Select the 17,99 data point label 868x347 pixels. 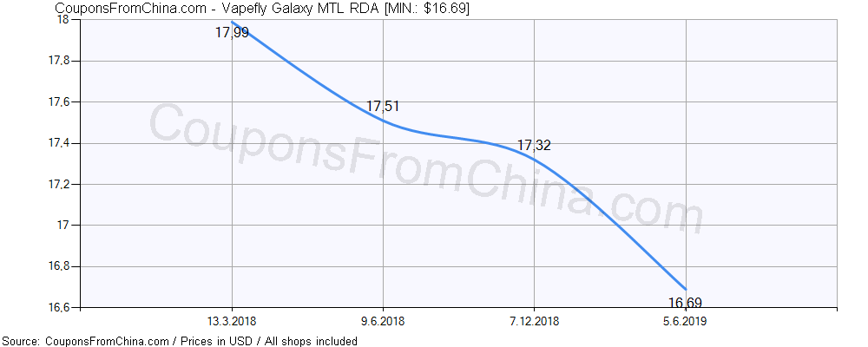tap(232, 33)
